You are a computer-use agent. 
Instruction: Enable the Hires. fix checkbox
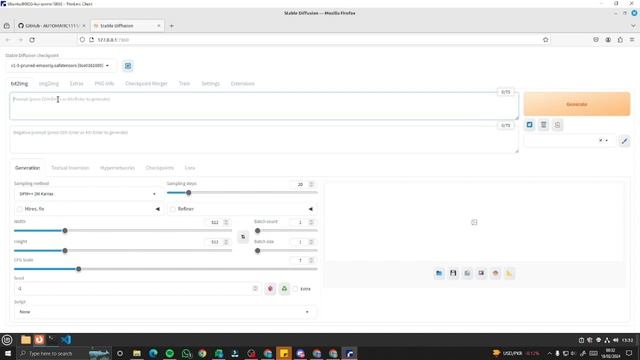20,209
